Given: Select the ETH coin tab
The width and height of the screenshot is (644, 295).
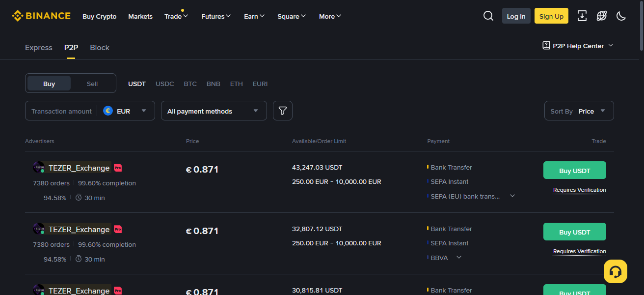Looking at the screenshot, I should (237, 84).
